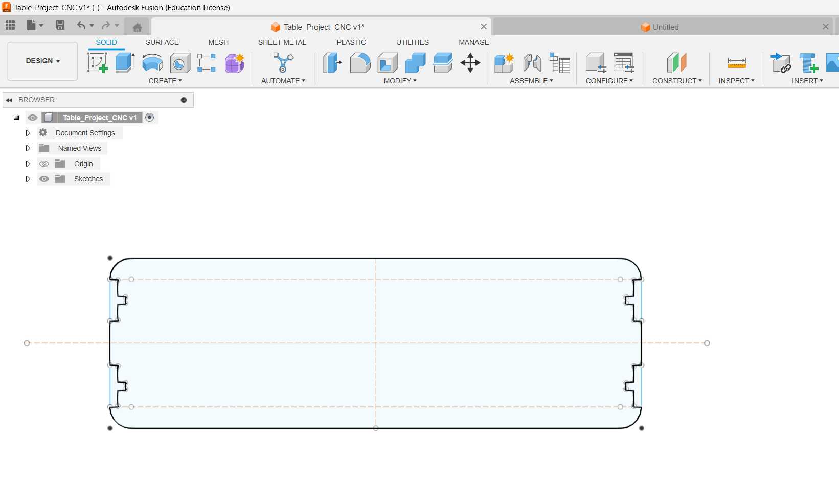Click the Rectangular Pattern tool icon
Screen dimensions: 839x504
207,63
